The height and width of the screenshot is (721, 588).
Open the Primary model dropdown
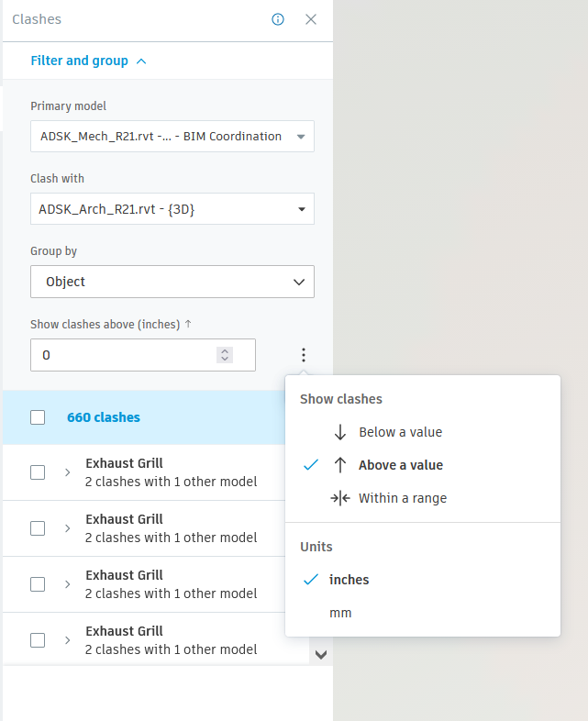click(x=172, y=136)
